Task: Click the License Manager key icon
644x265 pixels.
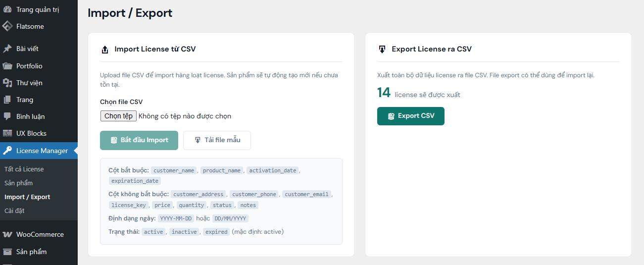Action: (7, 151)
